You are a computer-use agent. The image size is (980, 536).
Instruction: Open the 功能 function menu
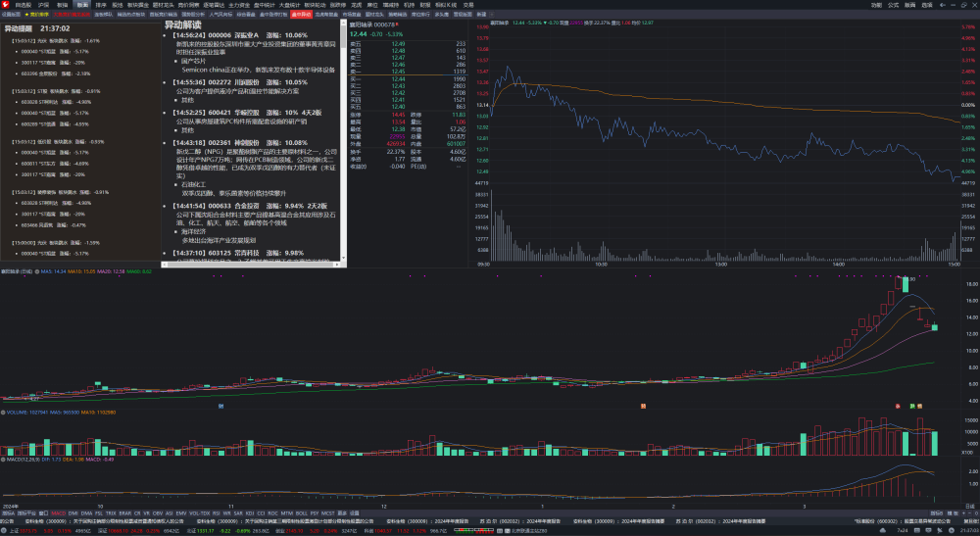click(876, 5)
